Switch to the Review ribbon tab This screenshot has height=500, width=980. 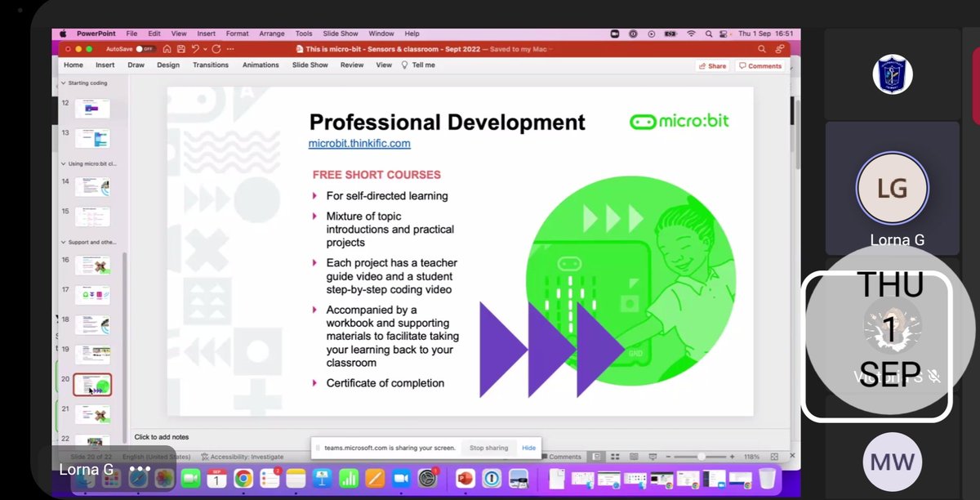tap(352, 65)
